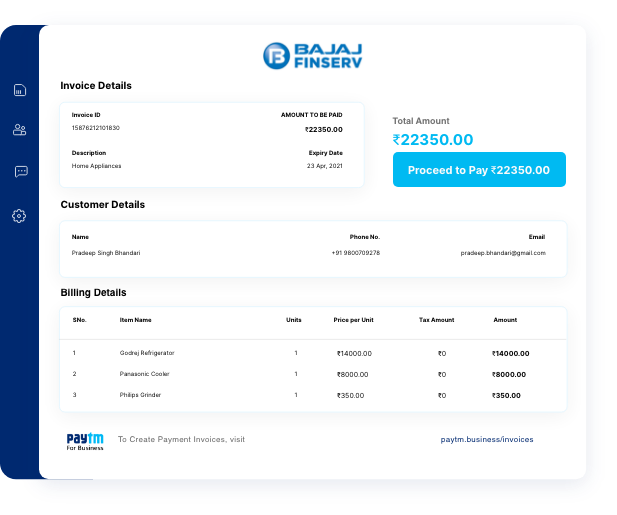Open the reports icon in sidebar
The height and width of the screenshot is (515, 617).
[19, 90]
